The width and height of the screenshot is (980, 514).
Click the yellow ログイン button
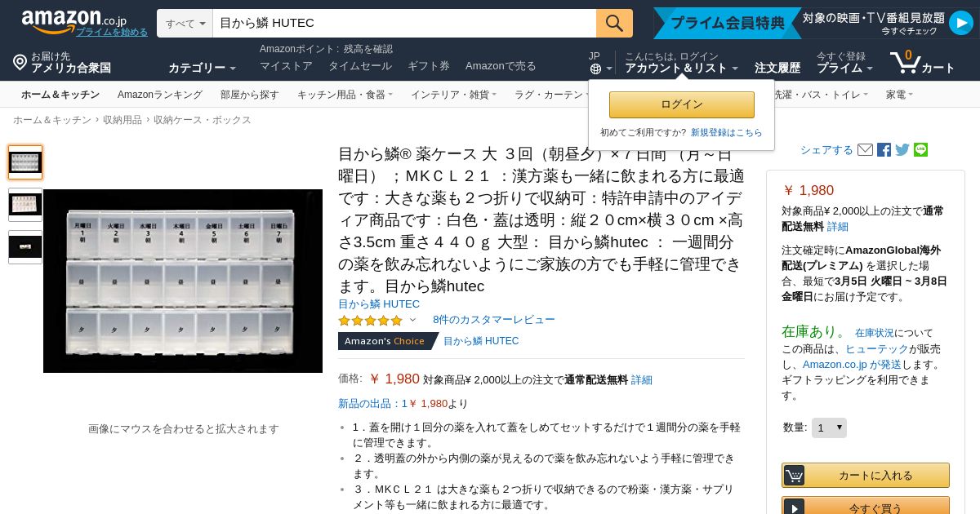[682, 104]
